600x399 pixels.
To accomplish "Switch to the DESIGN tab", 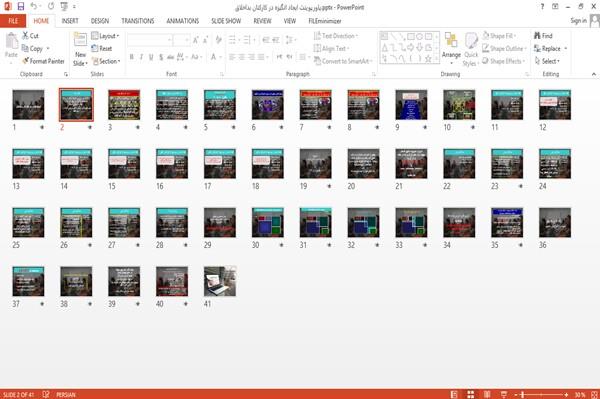I will coord(100,21).
